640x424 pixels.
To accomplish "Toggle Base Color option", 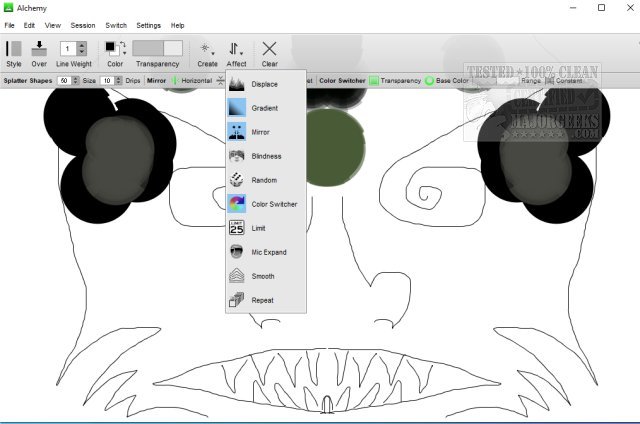I will (447, 81).
